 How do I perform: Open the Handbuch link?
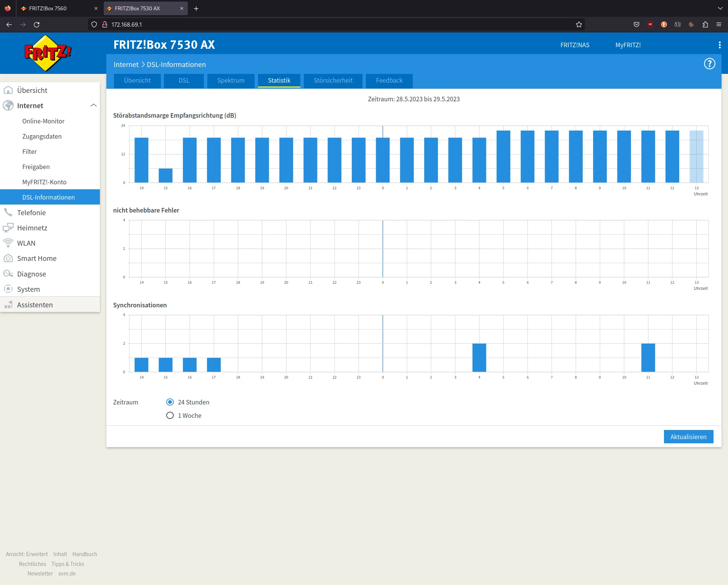85,554
